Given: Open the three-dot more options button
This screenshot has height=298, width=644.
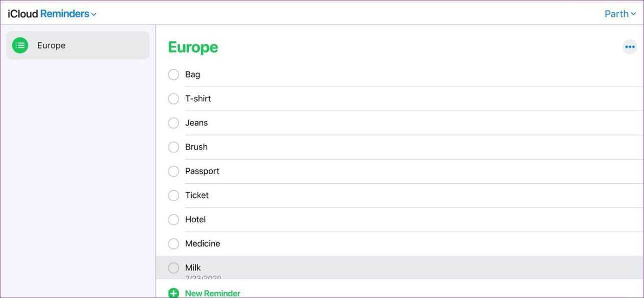Looking at the screenshot, I should click(x=630, y=47).
